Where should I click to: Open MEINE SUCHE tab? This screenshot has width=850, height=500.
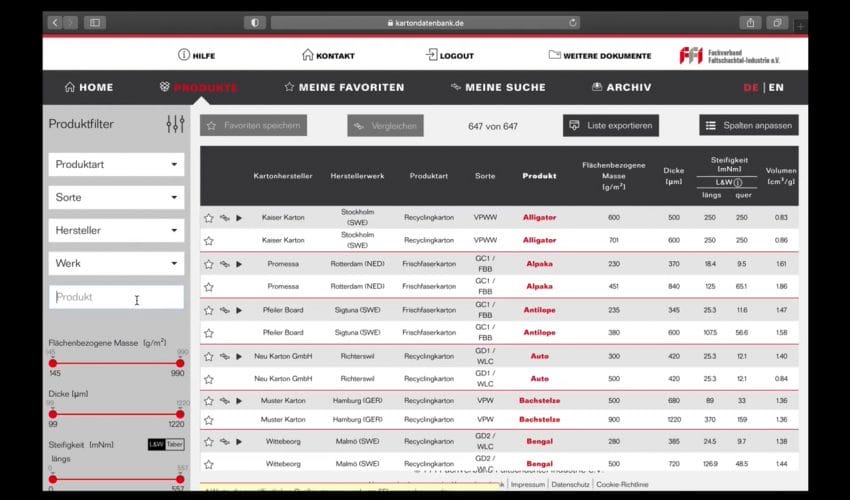point(498,87)
